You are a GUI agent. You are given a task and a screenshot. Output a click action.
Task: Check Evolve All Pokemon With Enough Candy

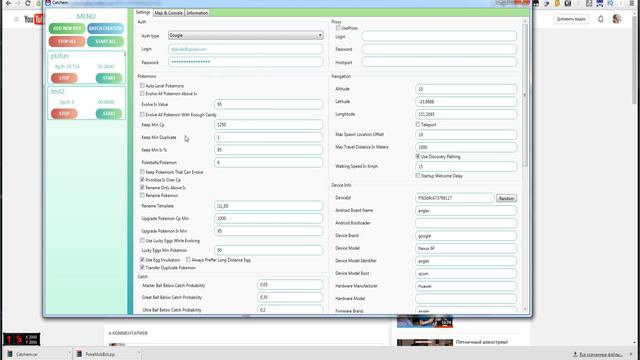(x=142, y=115)
